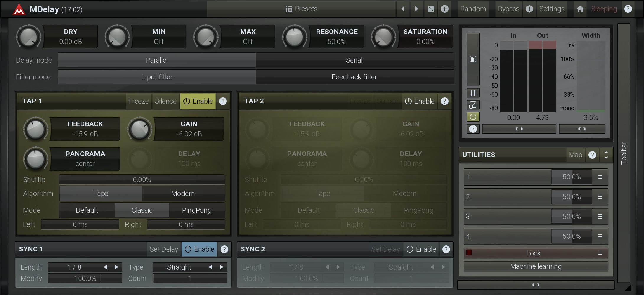644x295 pixels.
Task: Toggle the TAP 2 Enable button
Action: pyautogui.click(x=420, y=101)
